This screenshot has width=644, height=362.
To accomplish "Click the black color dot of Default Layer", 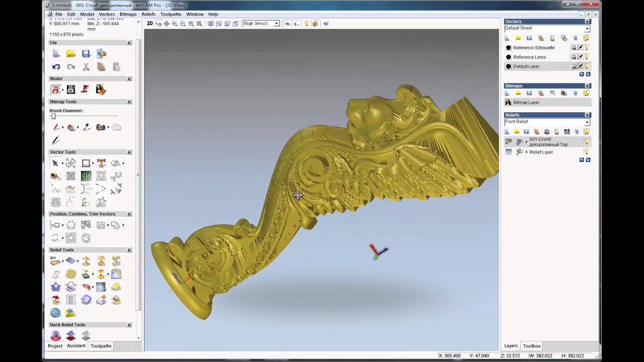I will (508, 66).
